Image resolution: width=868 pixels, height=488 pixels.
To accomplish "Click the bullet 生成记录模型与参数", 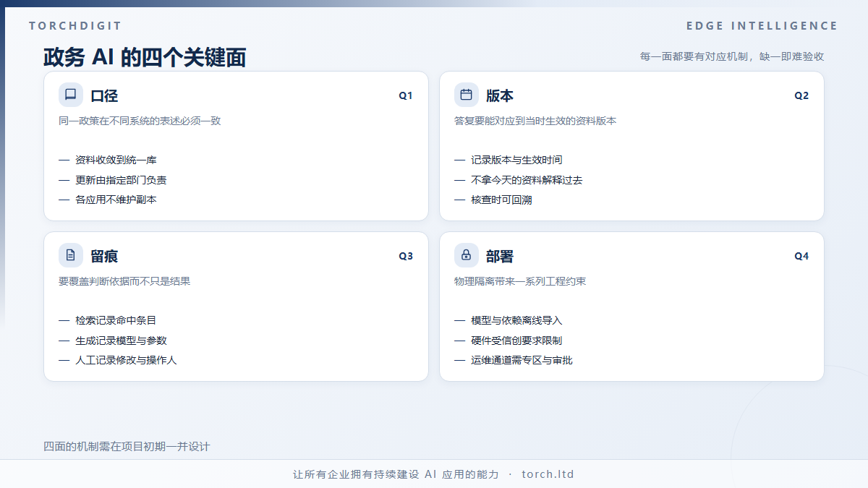I will [121, 341].
